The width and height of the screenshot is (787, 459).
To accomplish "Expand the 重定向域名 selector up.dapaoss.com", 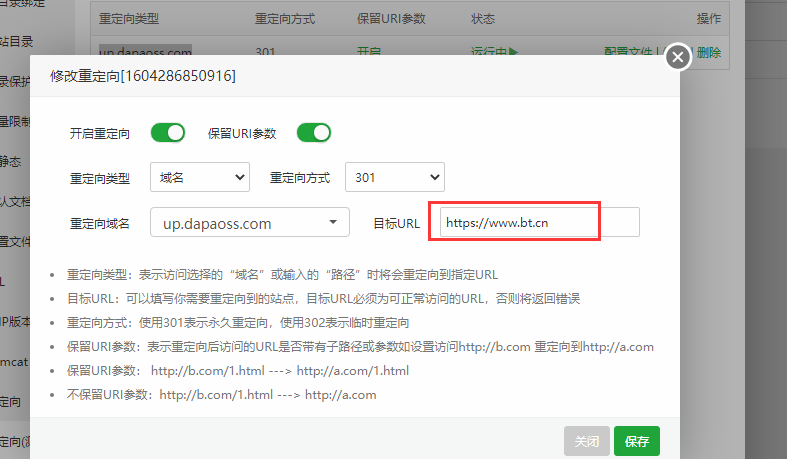I will (x=249, y=222).
